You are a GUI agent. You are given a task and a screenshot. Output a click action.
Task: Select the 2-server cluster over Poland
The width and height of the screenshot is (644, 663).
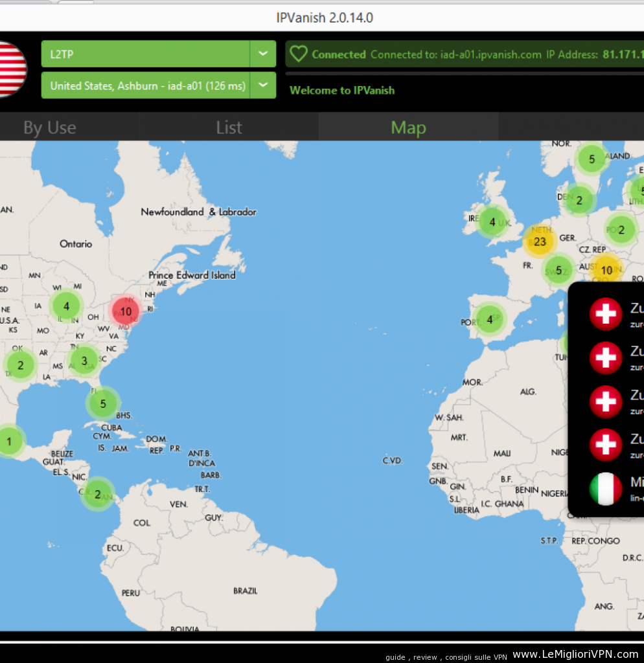[621, 230]
